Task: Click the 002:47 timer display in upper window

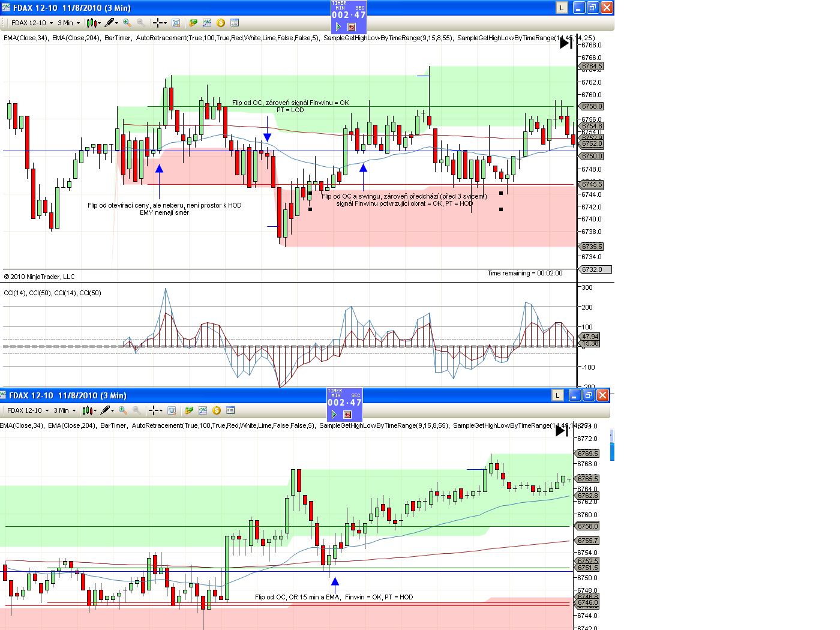Action: point(349,15)
